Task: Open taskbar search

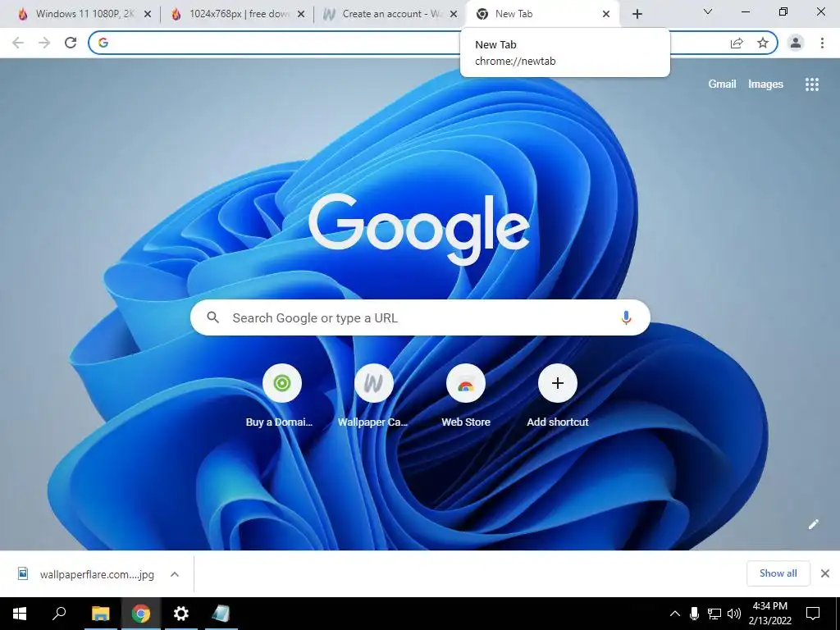Action: pyautogui.click(x=59, y=614)
